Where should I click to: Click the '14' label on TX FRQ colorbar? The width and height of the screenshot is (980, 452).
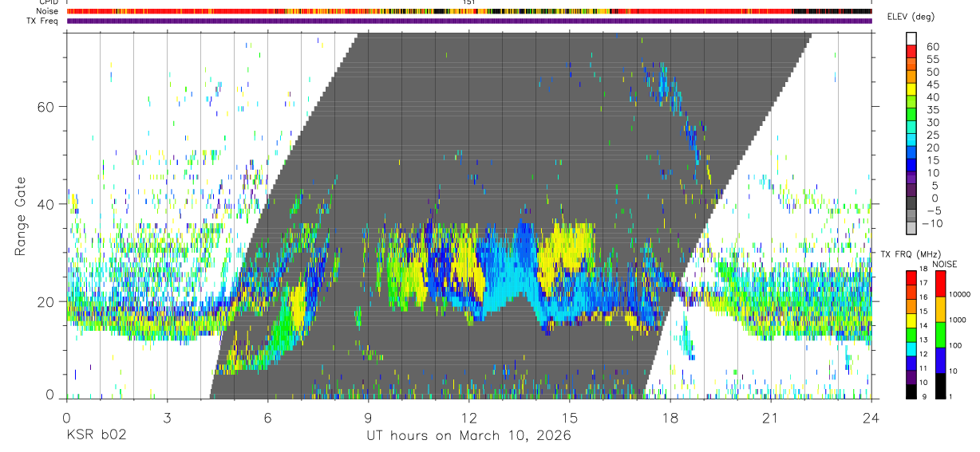pos(925,326)
